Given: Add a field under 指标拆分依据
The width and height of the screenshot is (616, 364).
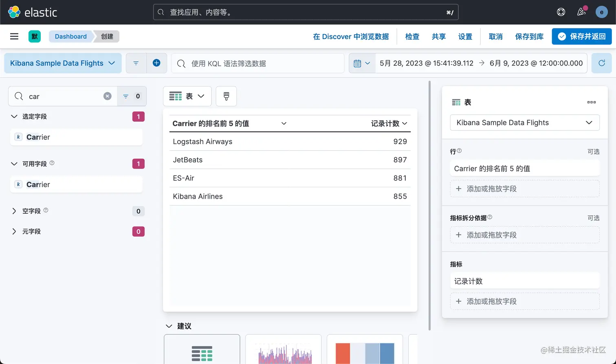Looking at the screenshot, I should point(525,235).
